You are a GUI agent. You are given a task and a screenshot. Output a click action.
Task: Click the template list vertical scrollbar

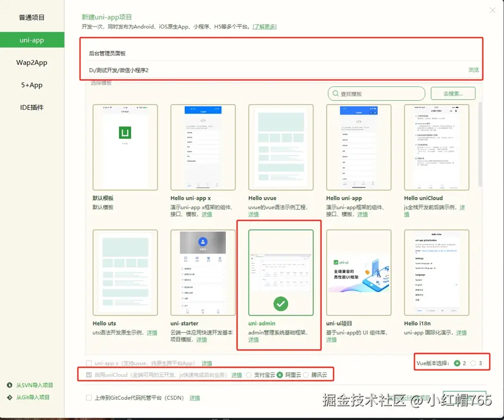[480, 144]
